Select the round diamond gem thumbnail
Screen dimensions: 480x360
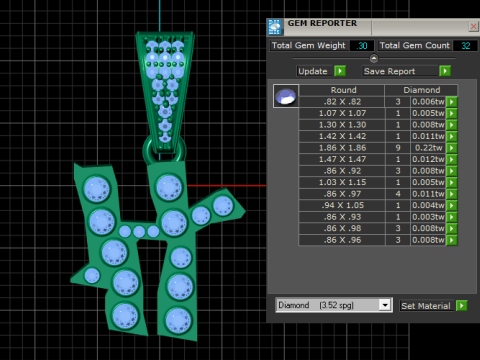click(x=286, y=96)
